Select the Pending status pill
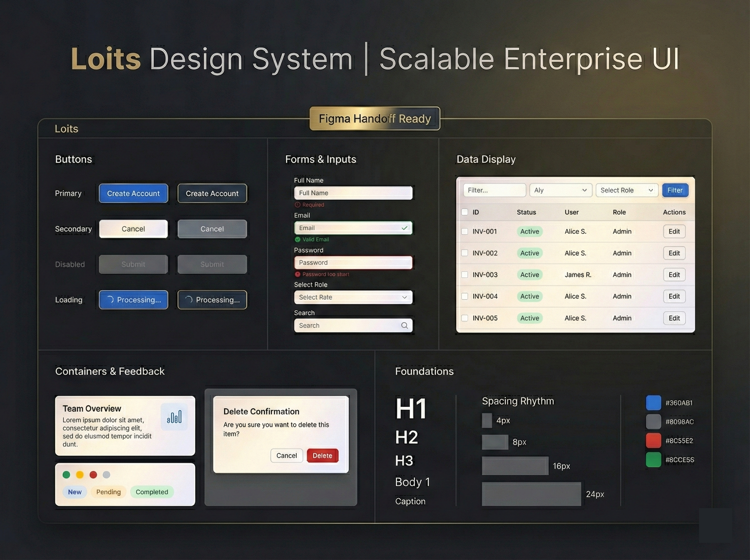750x560 pixels. (108, 492)
